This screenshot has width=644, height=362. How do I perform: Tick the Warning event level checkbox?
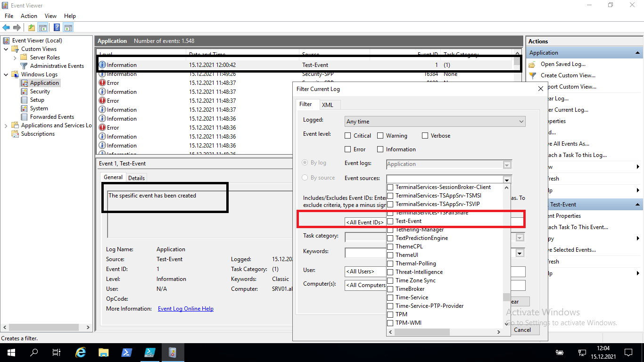click(x=380, y=136)
